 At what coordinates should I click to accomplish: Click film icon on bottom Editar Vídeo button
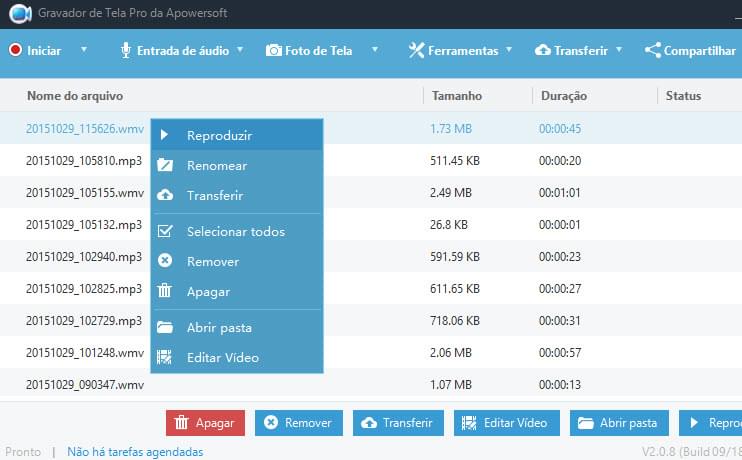(x=470, y=423)
